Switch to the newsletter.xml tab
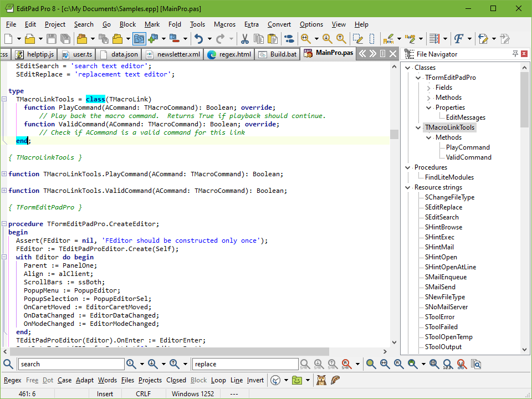The width and height of the screenshot is (532, 399). coord(173,54)
